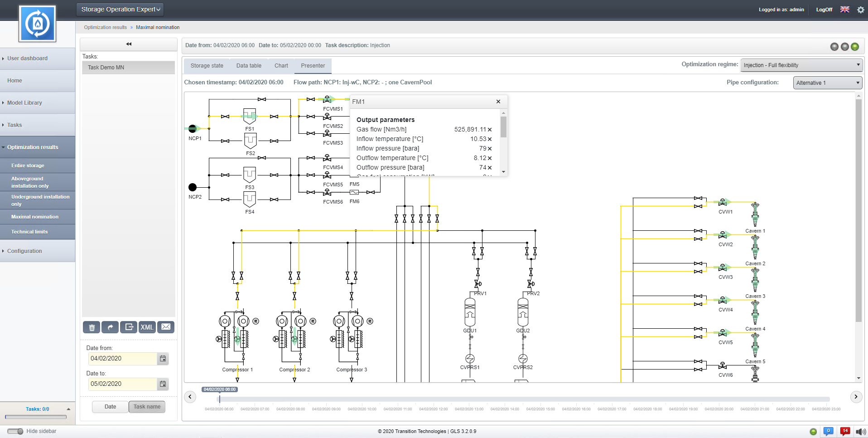The height and width of the screenshot is (438, 868).
Task: Expand the Configuration sidebar section
Action: (x=24, y=251)
